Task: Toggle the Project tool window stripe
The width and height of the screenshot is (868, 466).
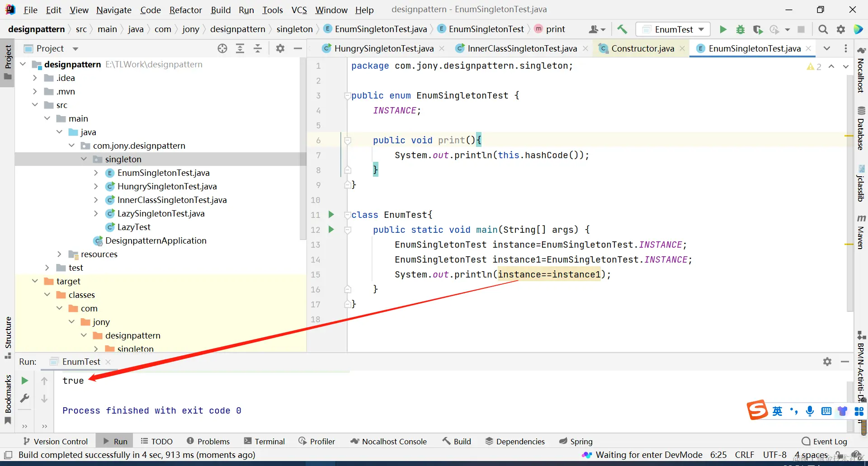Action: pos(8,62)
